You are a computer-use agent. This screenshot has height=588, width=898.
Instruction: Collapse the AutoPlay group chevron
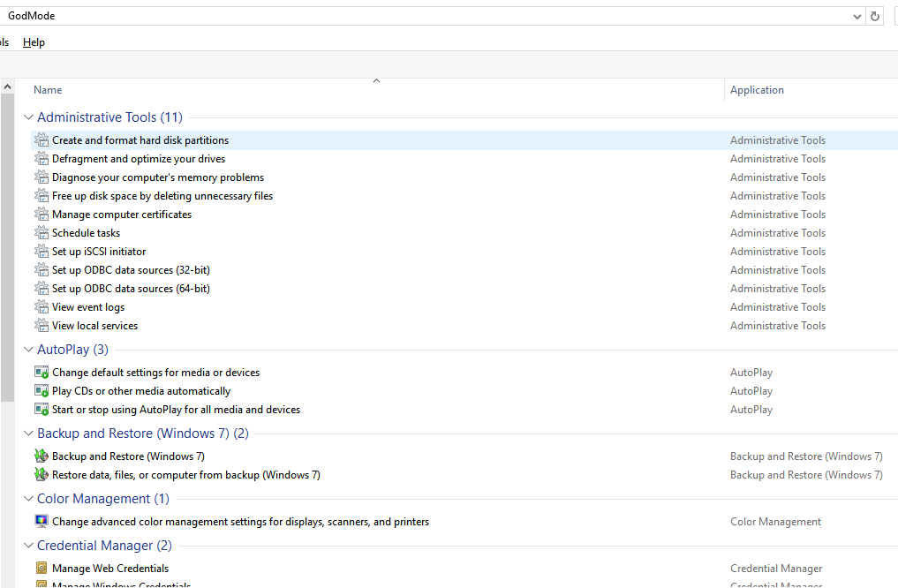pyautogui.click(x=28, y=350)
